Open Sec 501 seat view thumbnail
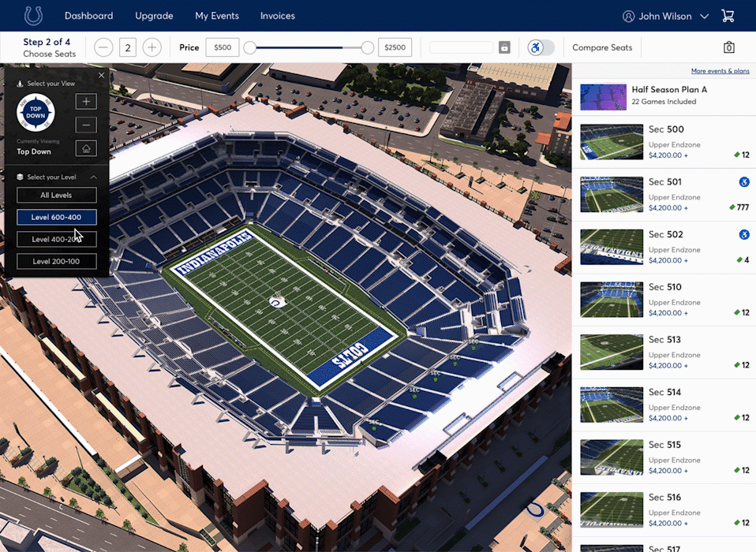The height and width of the screenshot is (552, 756). [x=612, y=195]
